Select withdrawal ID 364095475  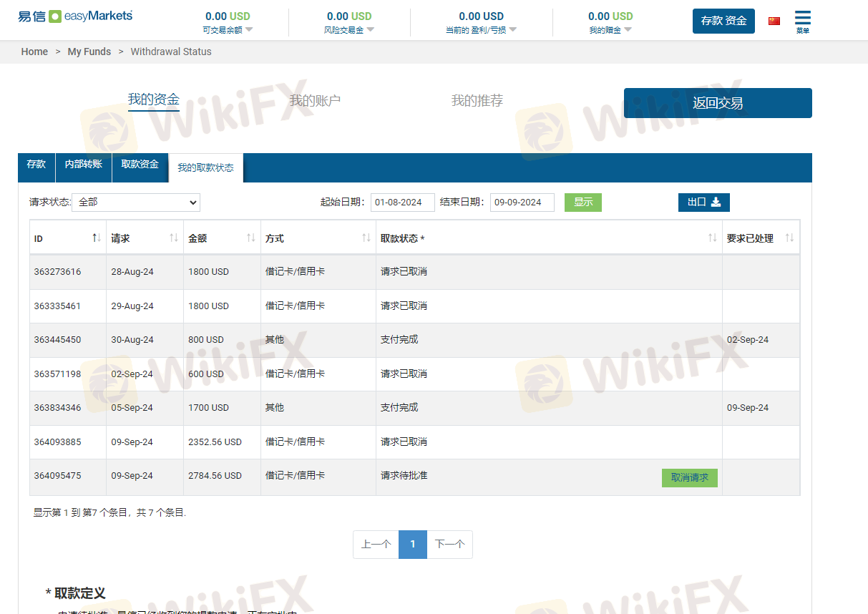(57, 476)
